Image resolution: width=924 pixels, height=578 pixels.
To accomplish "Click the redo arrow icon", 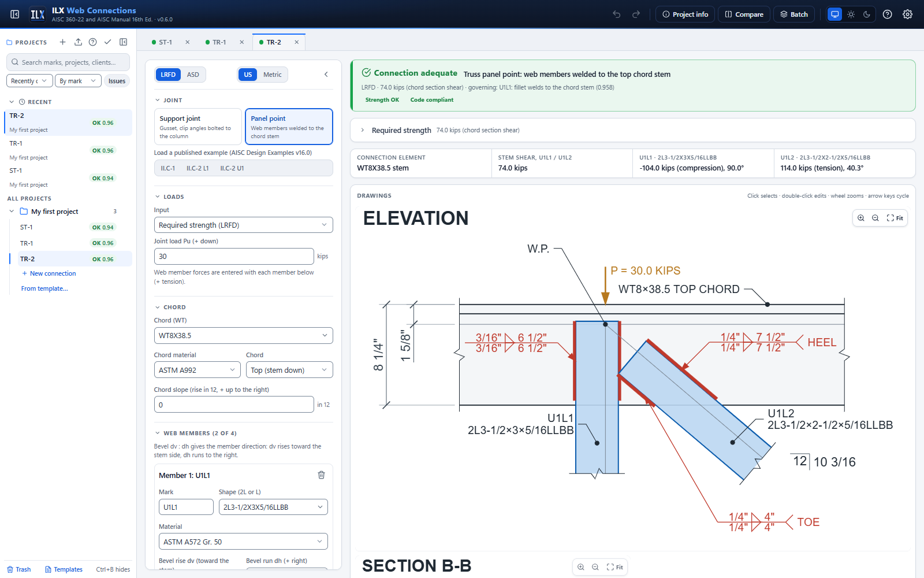I will [x=636, y=14].
